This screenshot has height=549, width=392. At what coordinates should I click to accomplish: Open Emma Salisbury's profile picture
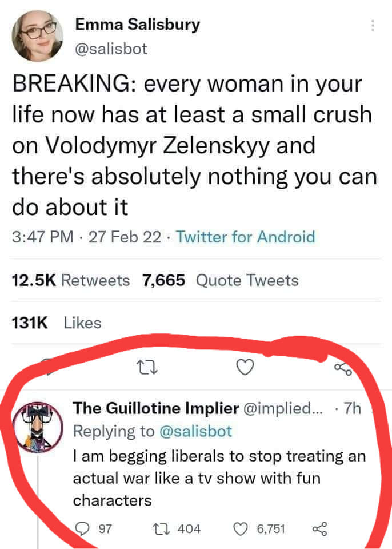pyautogui.click(x=38, y=36)
